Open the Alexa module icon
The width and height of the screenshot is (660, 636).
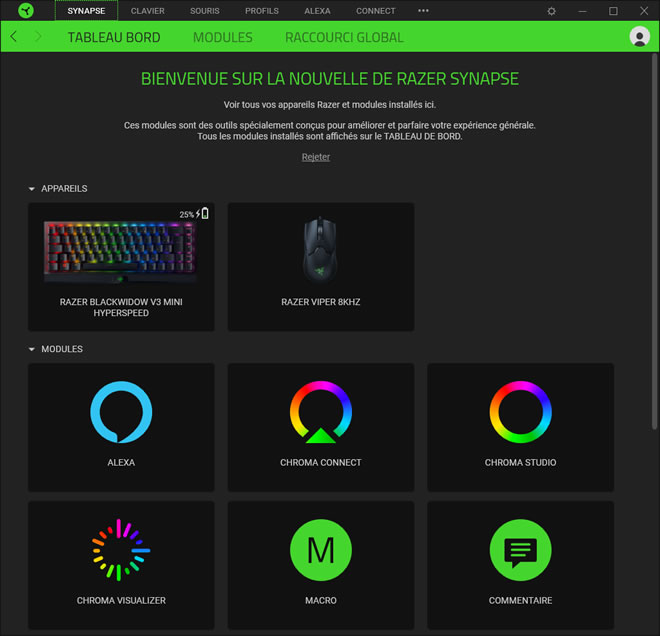pyautogui.click(x=121, y=412)
